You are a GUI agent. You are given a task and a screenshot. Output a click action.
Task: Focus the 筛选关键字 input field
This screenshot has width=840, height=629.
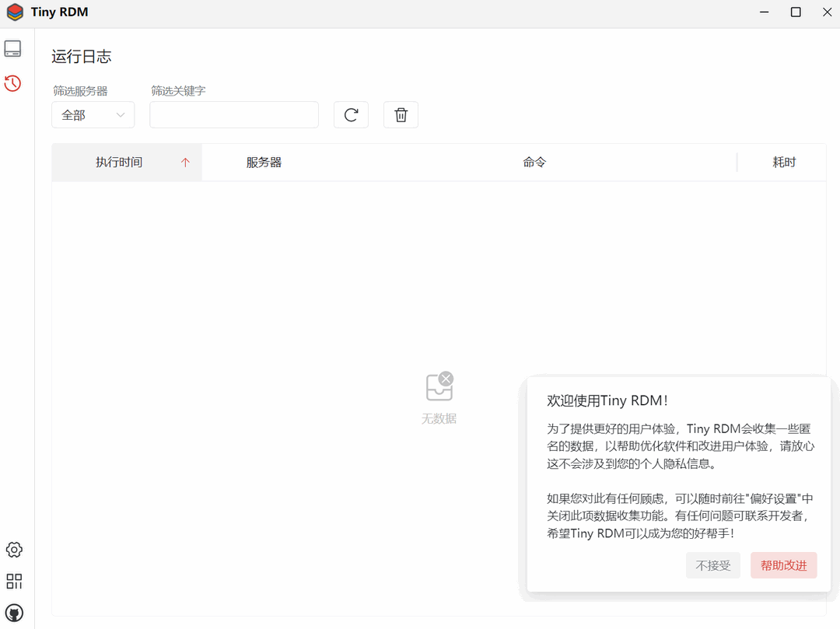click(234, 114)
